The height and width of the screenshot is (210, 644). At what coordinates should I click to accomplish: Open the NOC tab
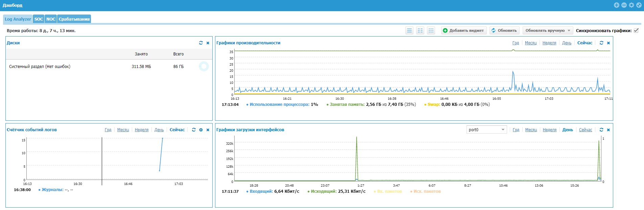pos(51,19)
